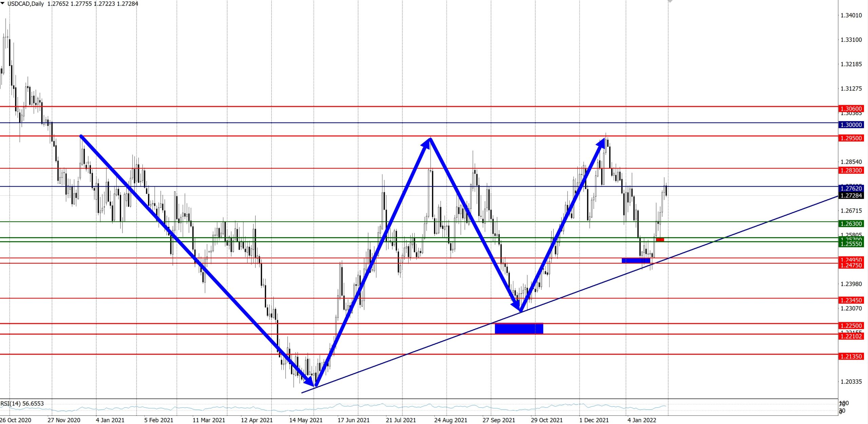Select the large blue rectangle near 1.22500
This screenshot has width=868, height=424.
(519, 328)
